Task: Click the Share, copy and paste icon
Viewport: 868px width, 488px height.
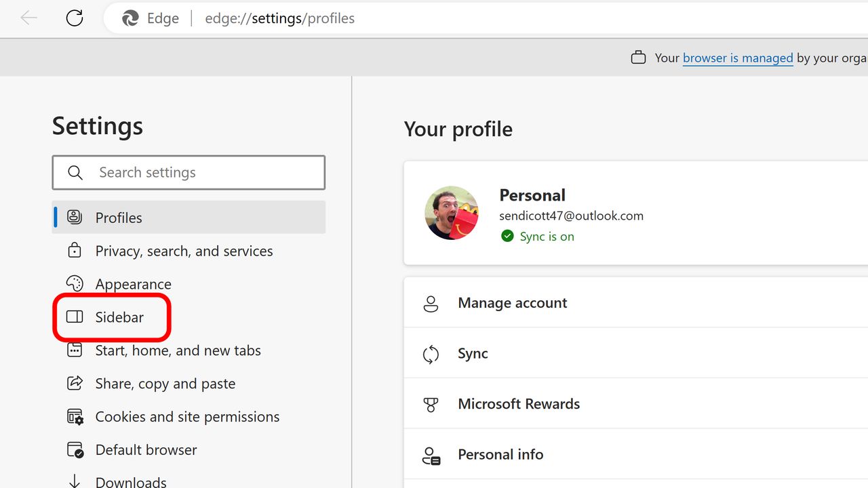Action: point(75,383)
